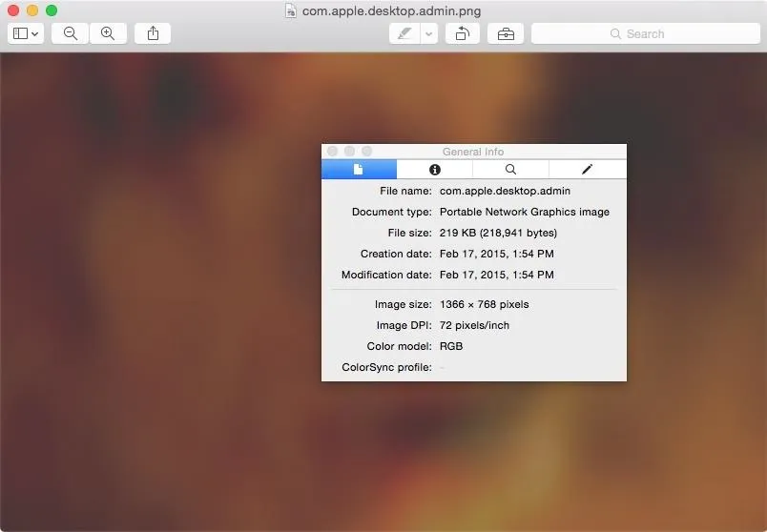Open the Share button in toolbar
The height and width of the screenshot is (532, 767).
[x=153, y=33]
